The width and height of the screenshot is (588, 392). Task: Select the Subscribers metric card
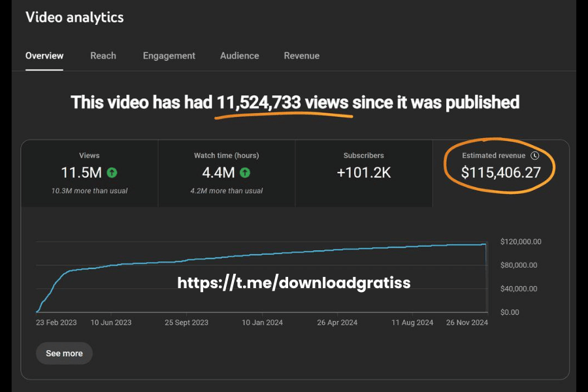pos(364,172)
